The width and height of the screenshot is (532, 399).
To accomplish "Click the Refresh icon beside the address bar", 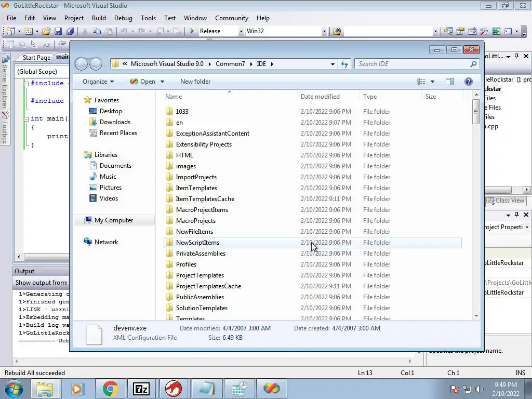I will (x=344, y=64).
